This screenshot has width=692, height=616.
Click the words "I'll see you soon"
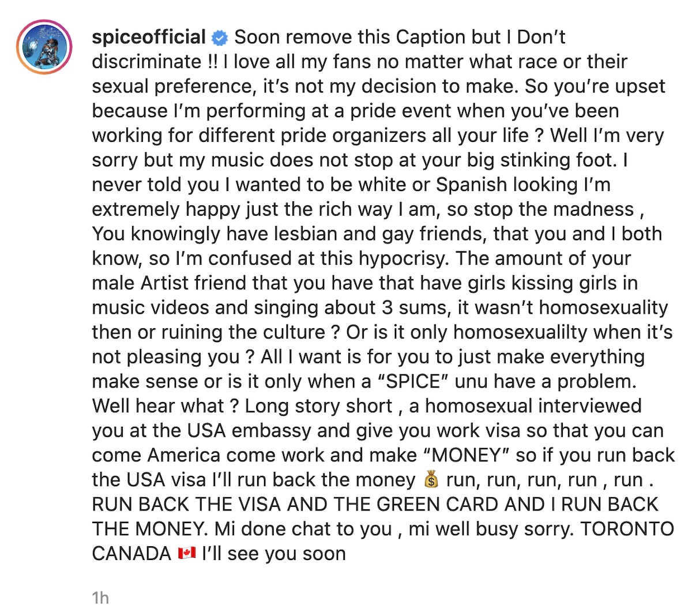coord(274,554)
